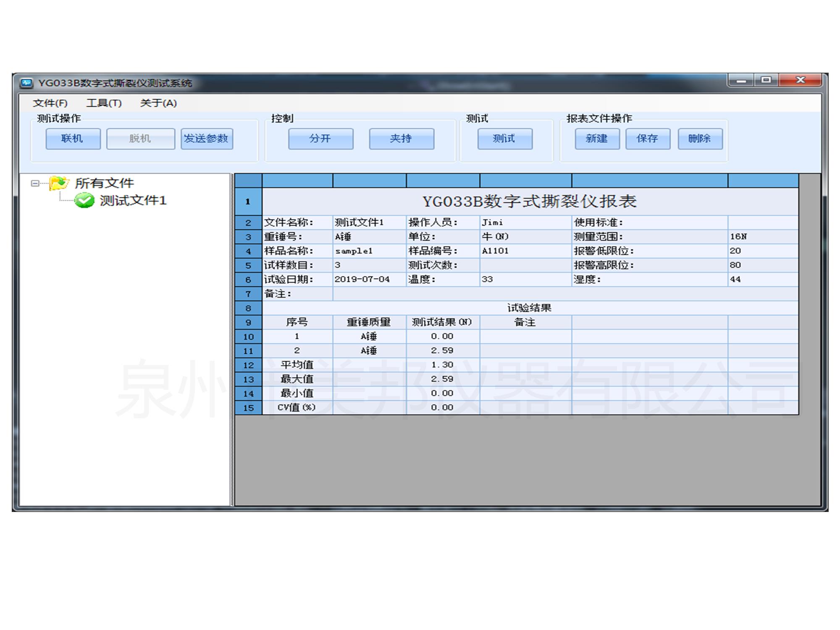Click the 2.59 result cell in row 11
This screenshot has width=840, height=630.
coord(442,351)
